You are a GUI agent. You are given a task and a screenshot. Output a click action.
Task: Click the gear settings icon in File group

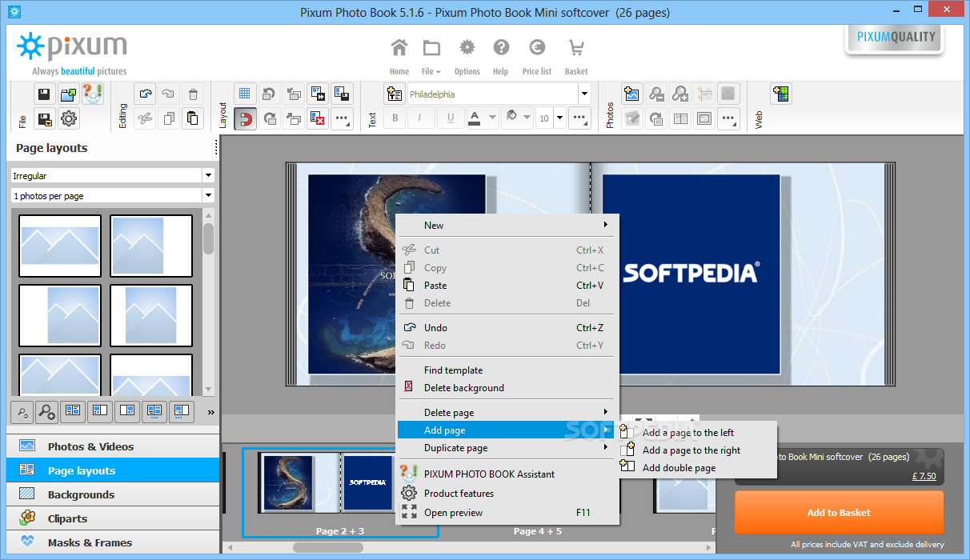pos(69,118)
